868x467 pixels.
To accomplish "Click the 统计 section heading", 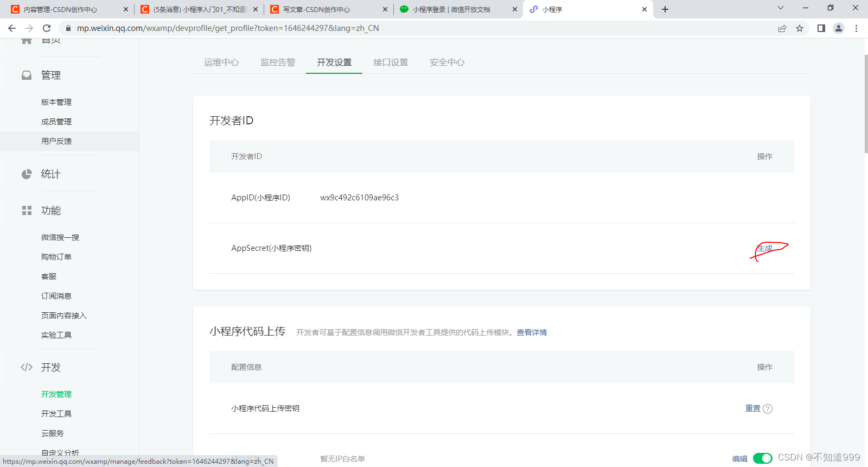I will coord(51,174).
